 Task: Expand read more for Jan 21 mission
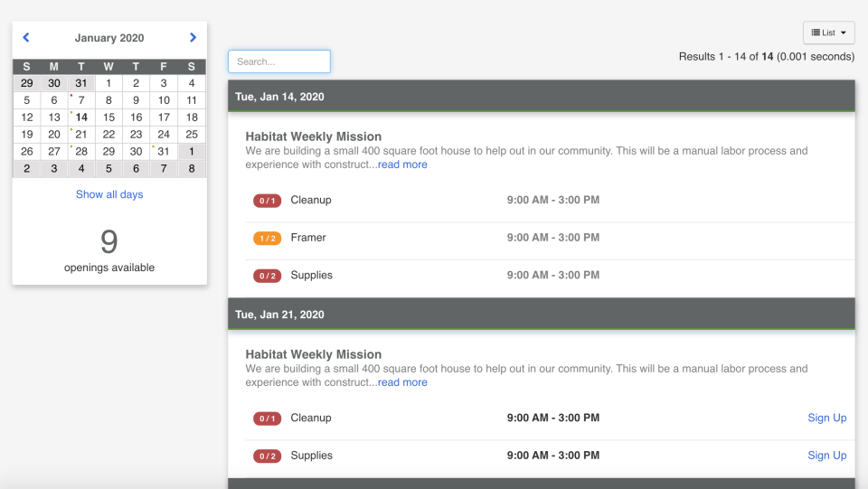pyautogui.click(x=402, y=382)
